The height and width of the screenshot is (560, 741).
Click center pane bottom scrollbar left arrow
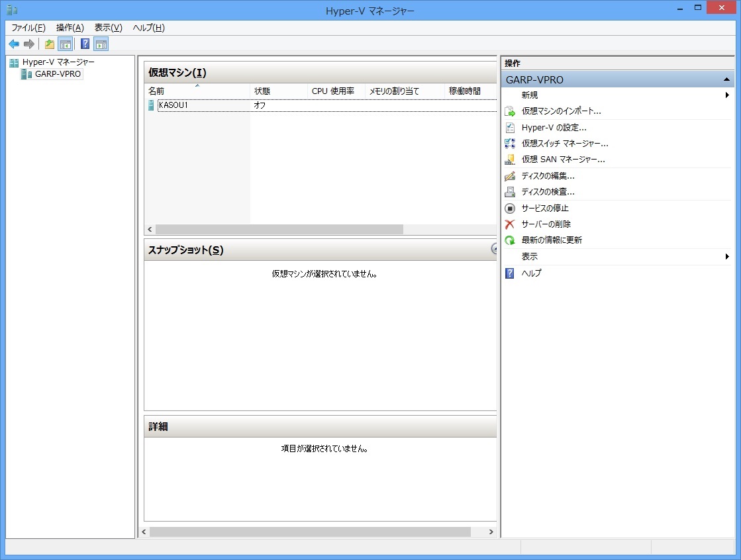[x=144, y=532]
